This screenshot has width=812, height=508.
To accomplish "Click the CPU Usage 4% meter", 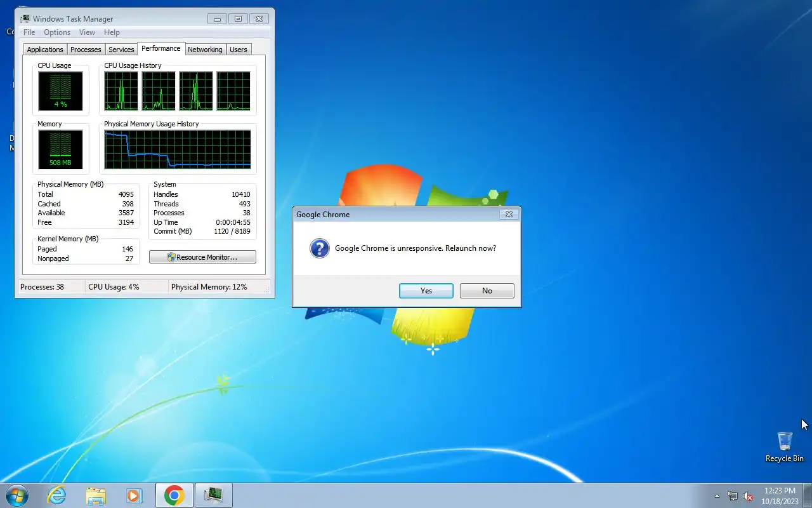I will 60,91.
